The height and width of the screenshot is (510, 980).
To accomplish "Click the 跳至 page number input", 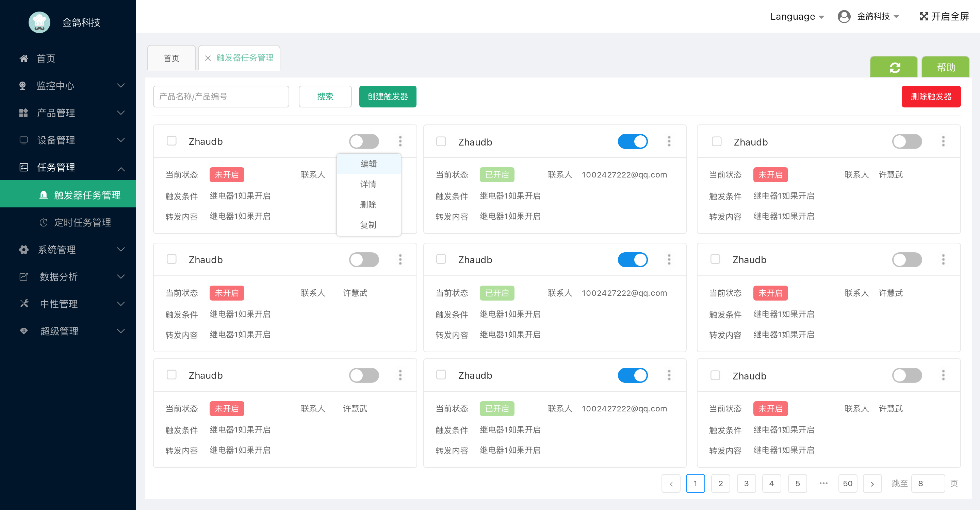I will tap(928, 483).
